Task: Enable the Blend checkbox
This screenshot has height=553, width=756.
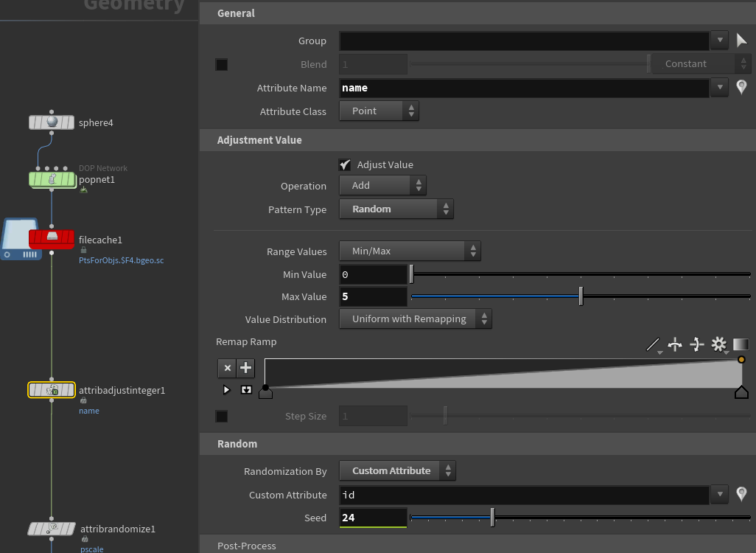Action: 222,64
